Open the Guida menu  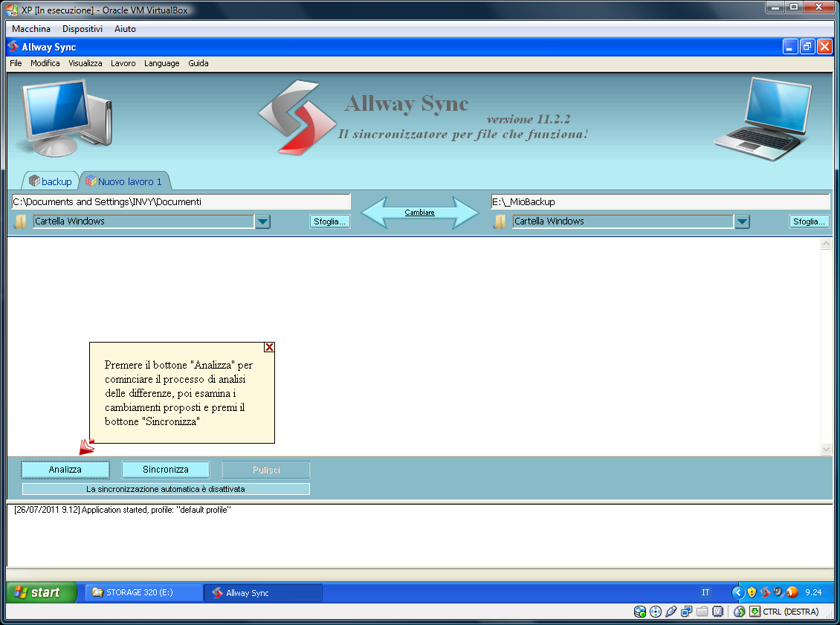(x=198, y=63)
